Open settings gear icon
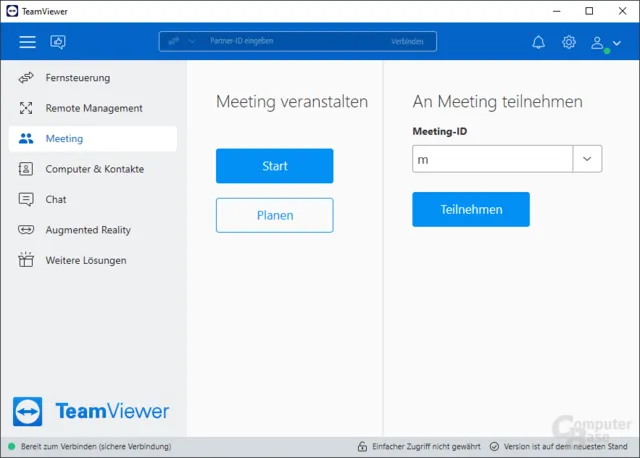The height and width of the screenshot is (458, 640). [569, 42]
